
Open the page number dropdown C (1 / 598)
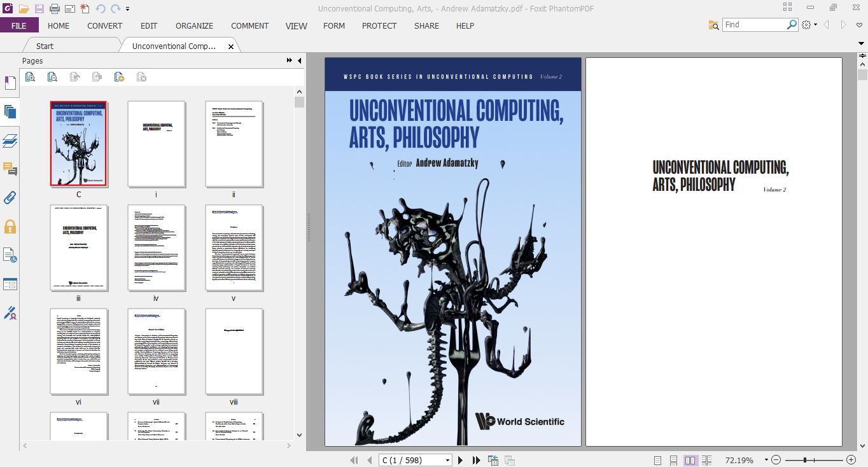click(x=448, y=460)
